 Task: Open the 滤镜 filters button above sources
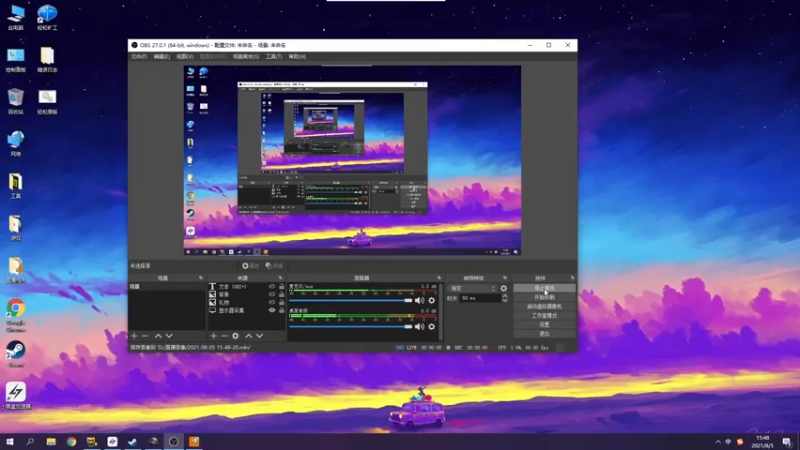(274, 266)
